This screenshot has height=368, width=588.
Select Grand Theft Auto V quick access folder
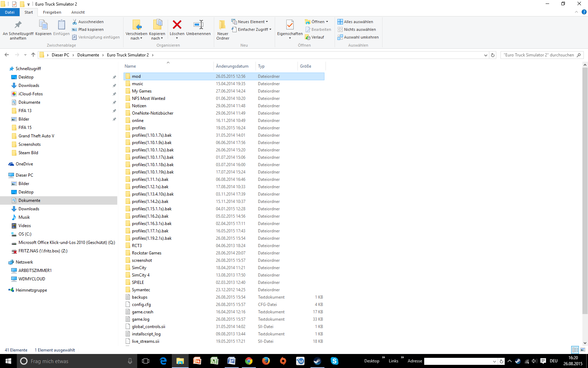[x=36, y=136]
